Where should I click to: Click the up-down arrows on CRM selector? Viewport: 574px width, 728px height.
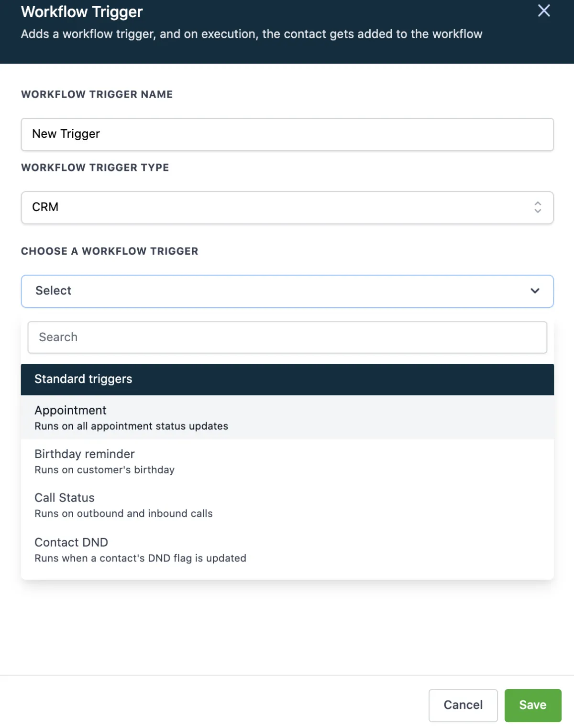(538, 207)
